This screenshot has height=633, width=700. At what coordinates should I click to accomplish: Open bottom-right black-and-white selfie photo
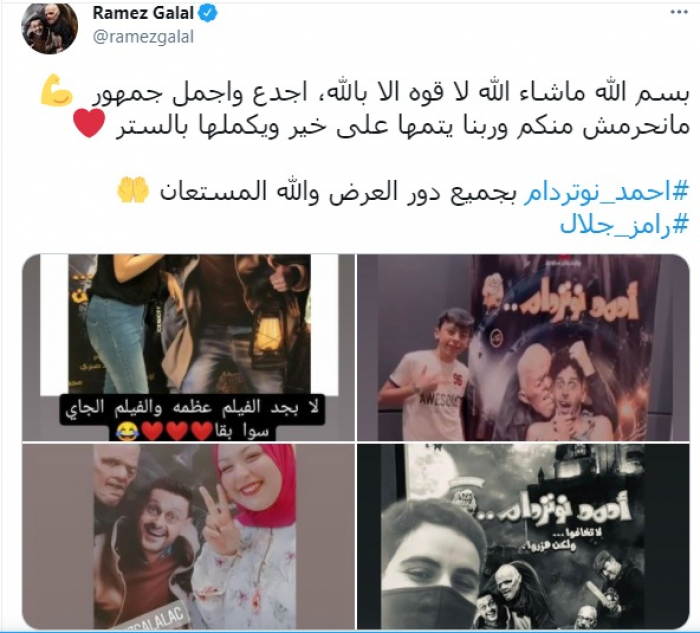523,536
